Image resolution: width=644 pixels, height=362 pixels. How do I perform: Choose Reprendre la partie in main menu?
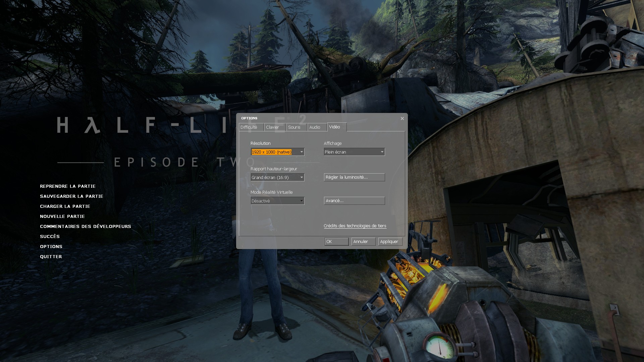tap(68, 186)
